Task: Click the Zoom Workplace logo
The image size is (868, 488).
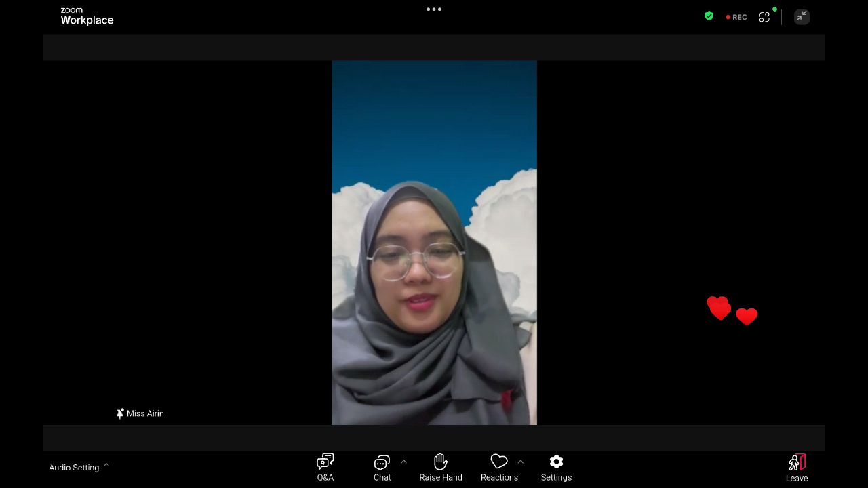Action: [87, 16]
